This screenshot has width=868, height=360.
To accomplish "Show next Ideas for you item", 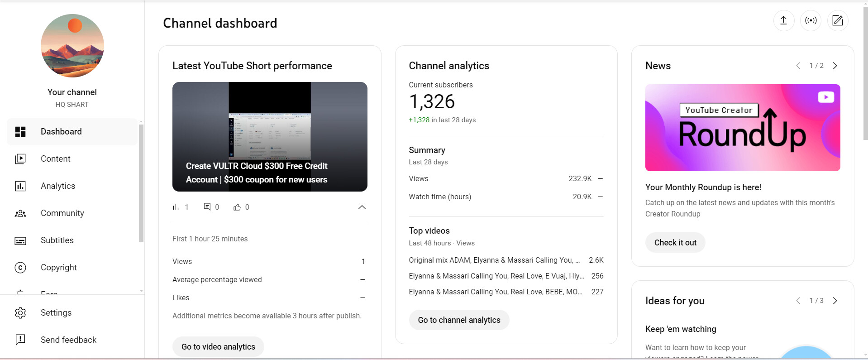I will click(x=835, y=301).
